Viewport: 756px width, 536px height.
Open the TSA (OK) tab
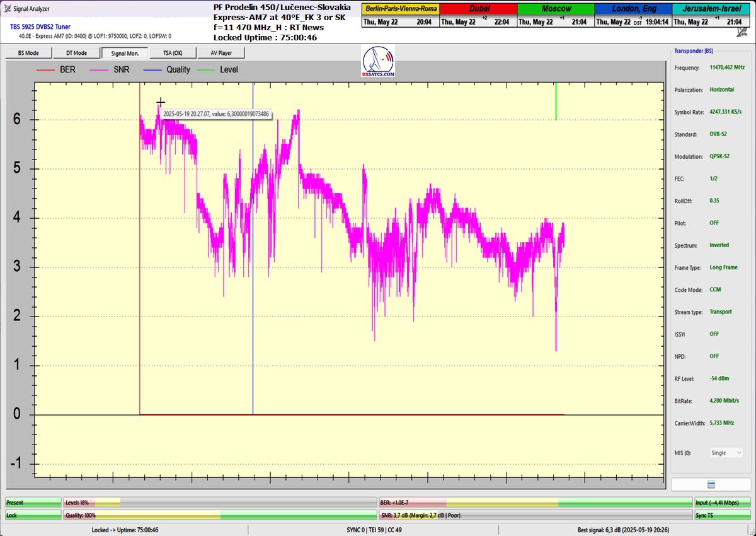173,53
